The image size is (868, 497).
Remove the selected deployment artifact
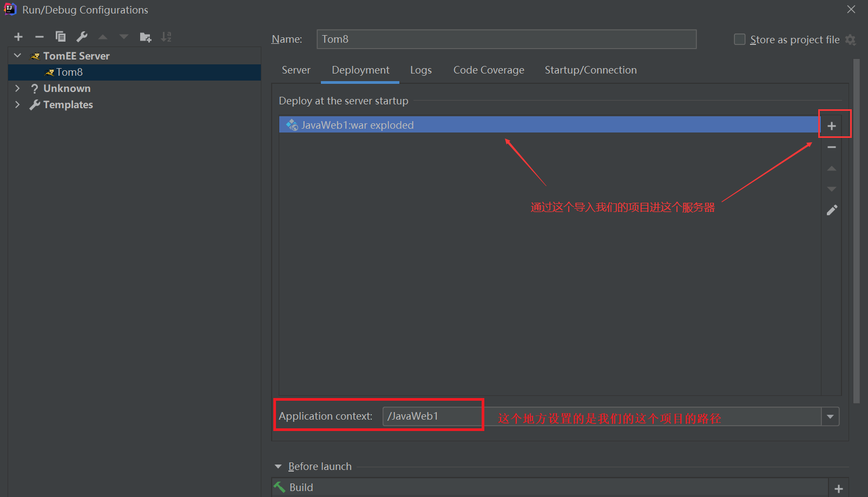[x=832, y=147]
